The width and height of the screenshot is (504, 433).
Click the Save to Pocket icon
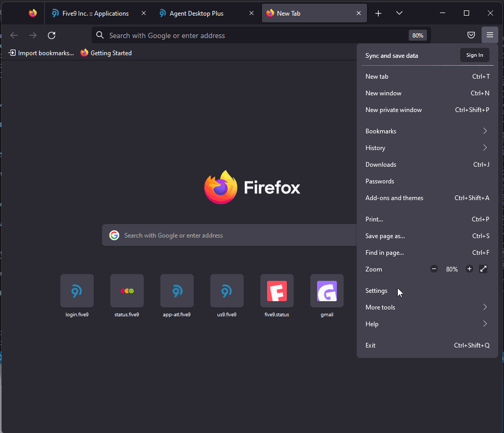tap(471, 35)
